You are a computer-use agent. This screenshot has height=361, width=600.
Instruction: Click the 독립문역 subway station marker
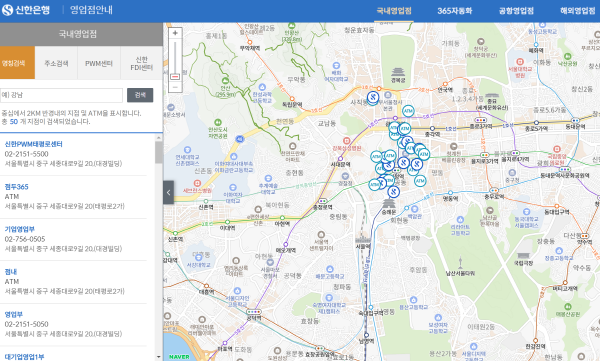click(292, 99)
